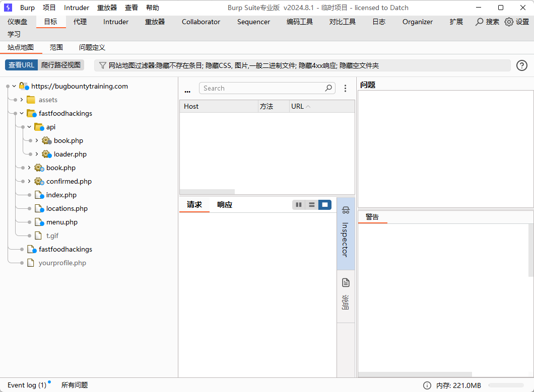Click the ellipsis button left of Search

click(187, 91)
